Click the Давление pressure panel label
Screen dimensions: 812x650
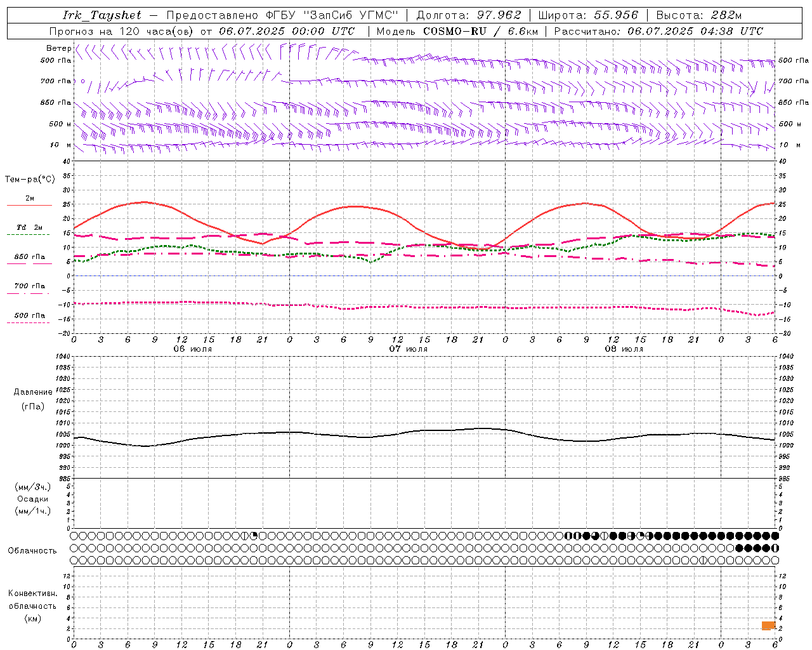point(33,392)
